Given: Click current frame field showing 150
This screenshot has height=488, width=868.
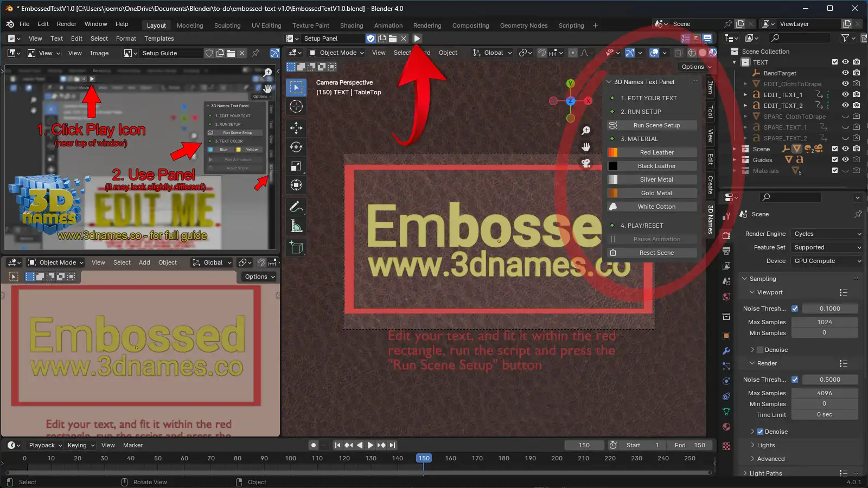Looking at the screenshot, I should tap(584, 445).
